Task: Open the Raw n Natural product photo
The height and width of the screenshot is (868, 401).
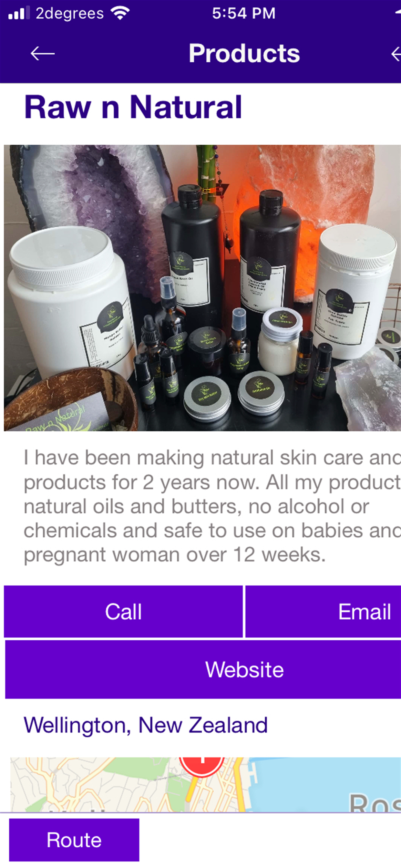Action: [x=202, y=288]
